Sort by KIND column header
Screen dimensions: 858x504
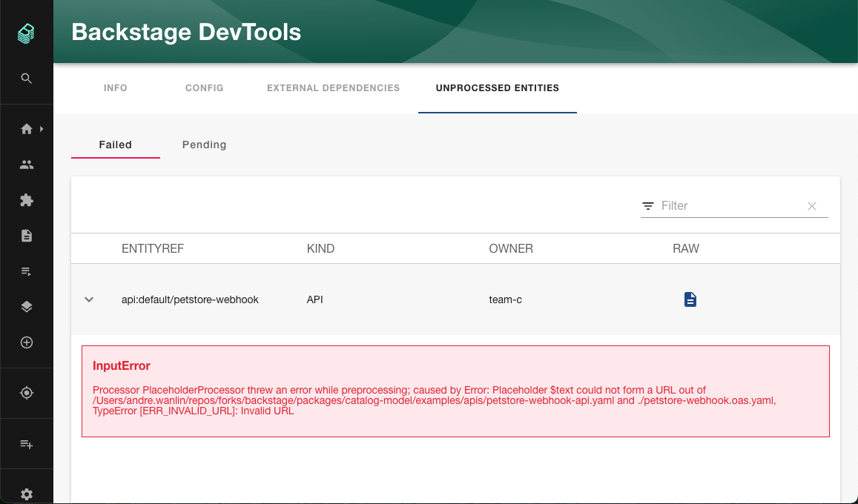320,249
